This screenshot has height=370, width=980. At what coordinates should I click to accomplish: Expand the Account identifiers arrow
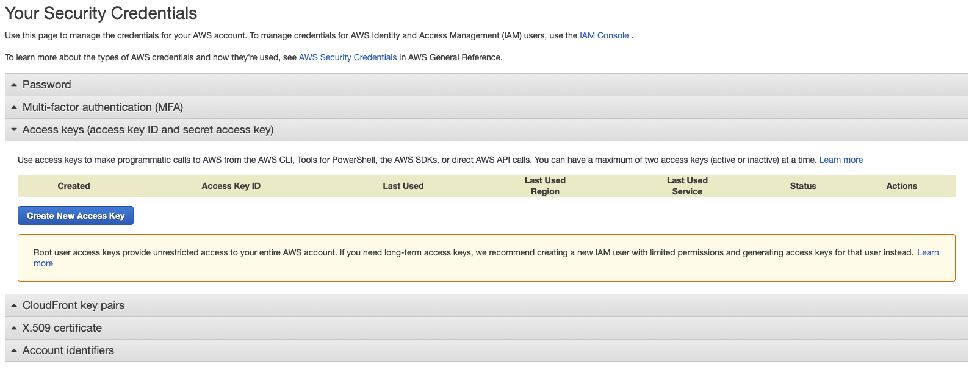coord(14,350)
